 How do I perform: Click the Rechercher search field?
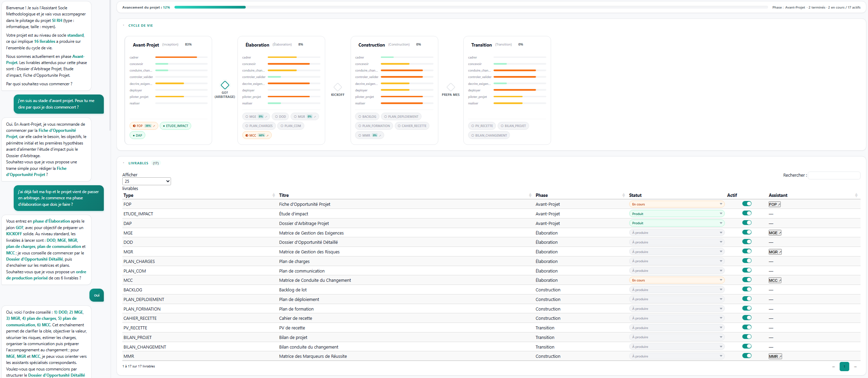point(834,175)
